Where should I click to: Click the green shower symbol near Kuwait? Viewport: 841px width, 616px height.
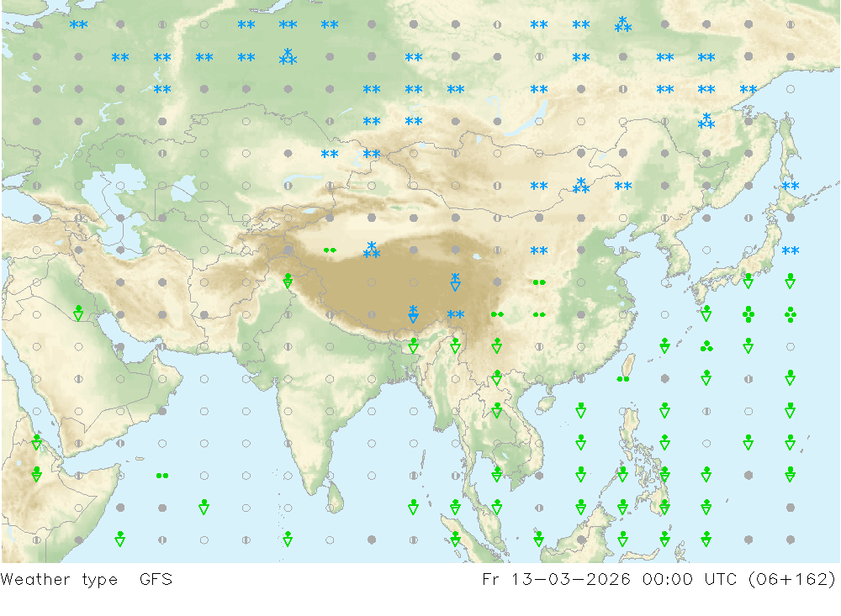click(x=78, y=313)
